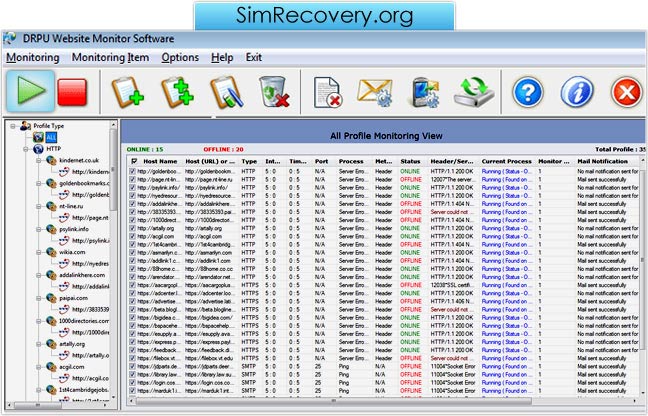This screenshot has width=648, height=416.
Task: Click the red X exit toolbar icon
Action: click(627, 92)
